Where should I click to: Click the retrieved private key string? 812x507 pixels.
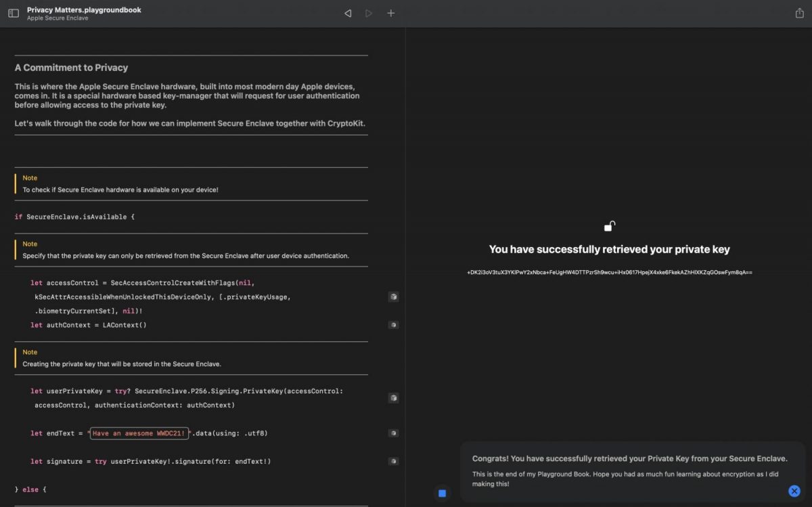(x=610, y=272)
